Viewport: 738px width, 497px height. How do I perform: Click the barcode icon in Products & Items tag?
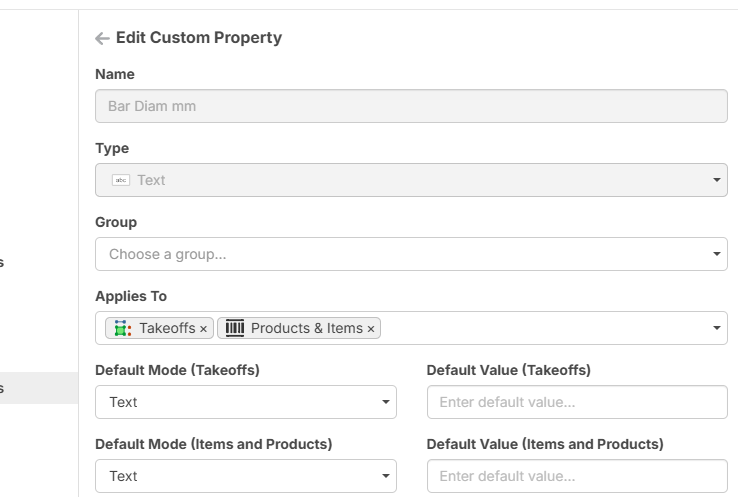point(235,328)
